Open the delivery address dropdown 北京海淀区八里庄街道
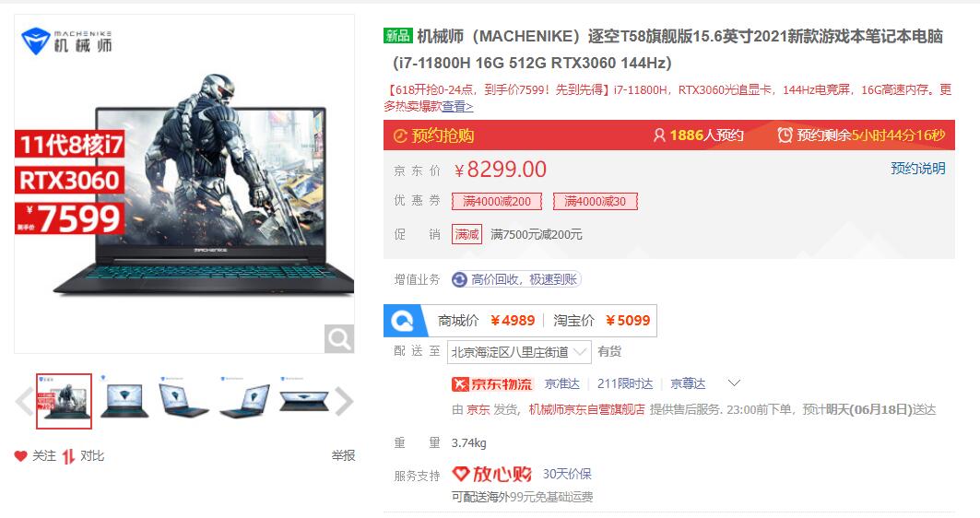This screenshot has height=518, width=980. pyautogui.click(x=519, y=352)
